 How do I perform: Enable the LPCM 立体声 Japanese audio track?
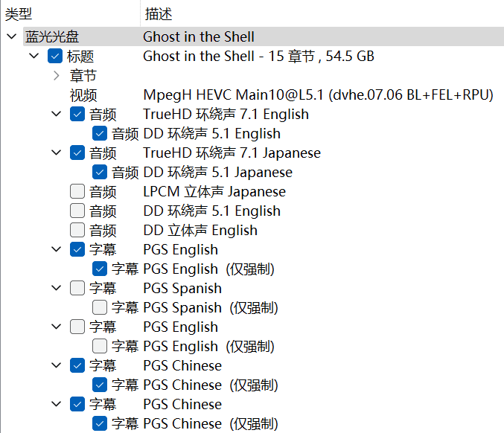(77, 192)
